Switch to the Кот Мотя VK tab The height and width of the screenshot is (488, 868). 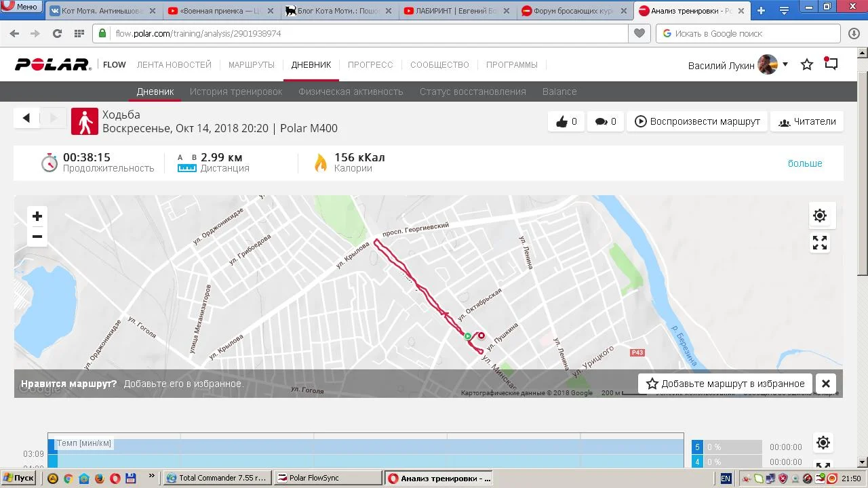click(x=104, y=11)
